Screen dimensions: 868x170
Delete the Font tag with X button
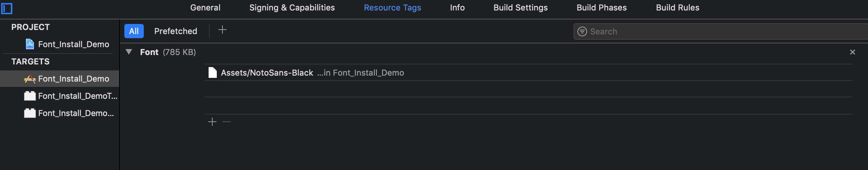click(x=852, y=52)
